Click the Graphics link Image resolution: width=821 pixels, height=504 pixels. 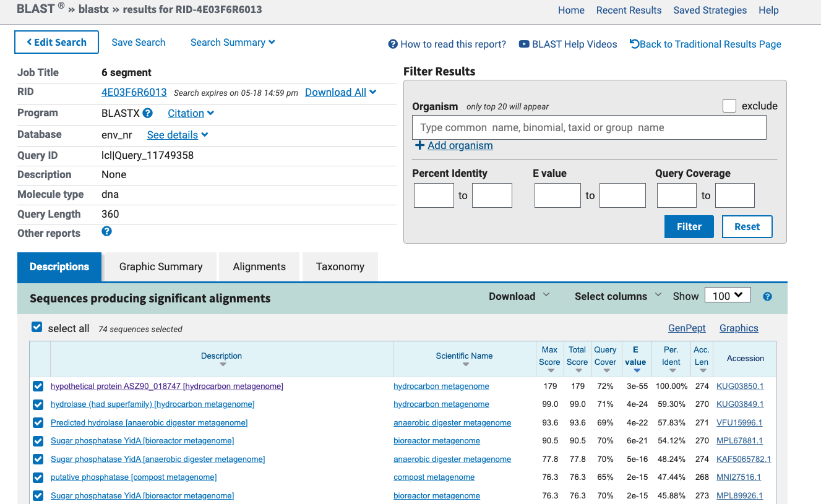pyautogui.click(x=739, y=328)
